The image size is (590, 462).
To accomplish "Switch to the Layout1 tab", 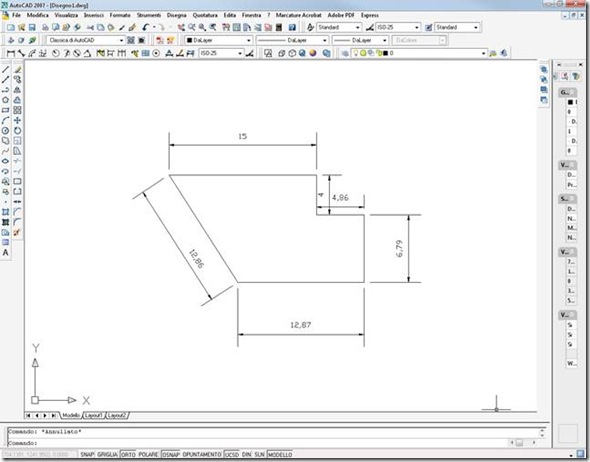I will coord(93,415).
